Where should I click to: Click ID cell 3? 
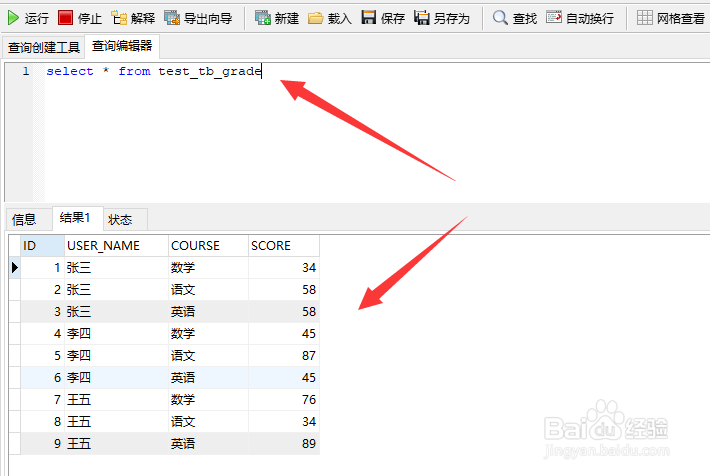point(43,312)
